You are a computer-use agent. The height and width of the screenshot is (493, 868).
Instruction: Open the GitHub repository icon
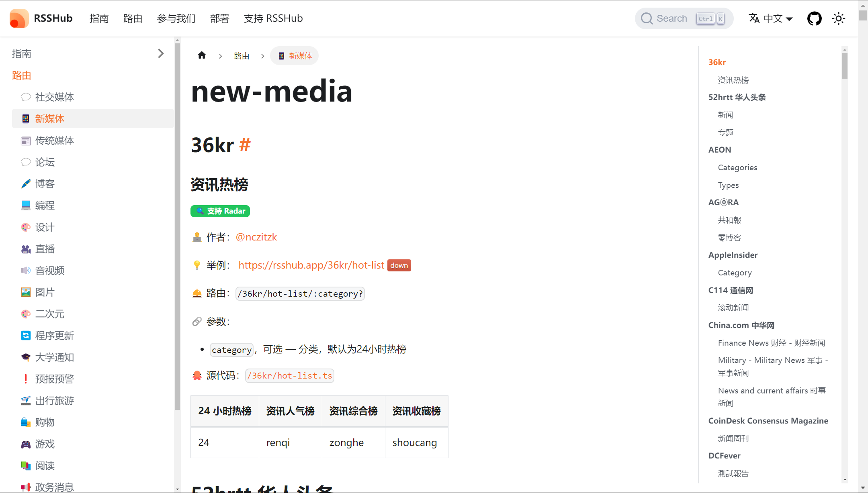click(x=814, y=18)
